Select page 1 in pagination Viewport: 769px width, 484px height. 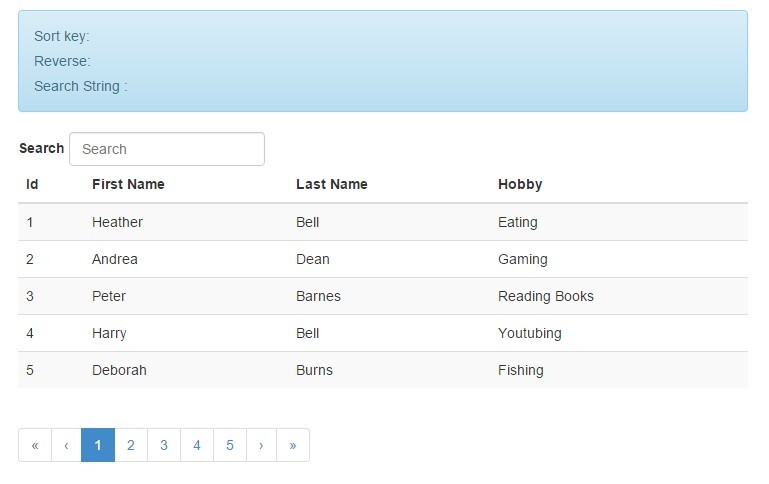point(98,445)
